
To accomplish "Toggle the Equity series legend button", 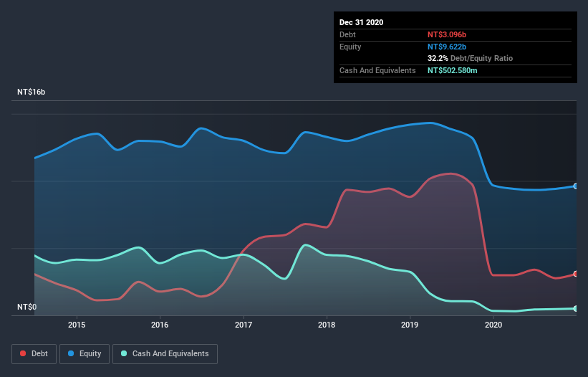I will (x=85, y=354).
